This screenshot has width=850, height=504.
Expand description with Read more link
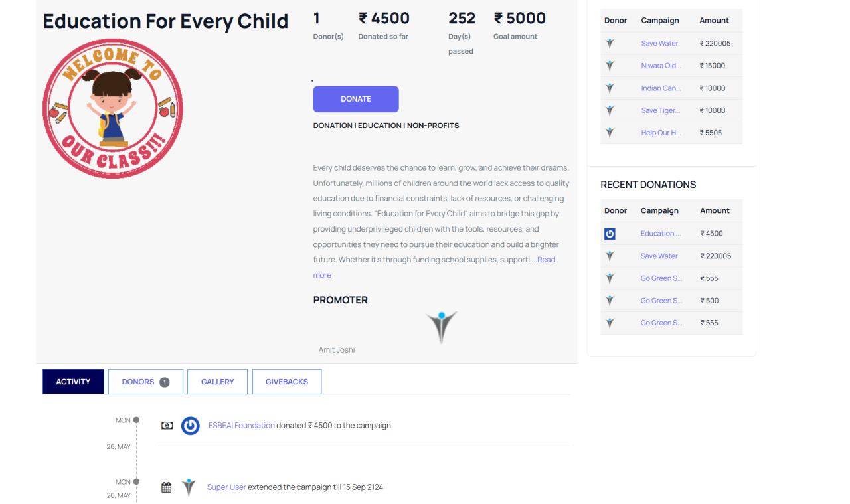pyautogui.click(x=546, y=260)
